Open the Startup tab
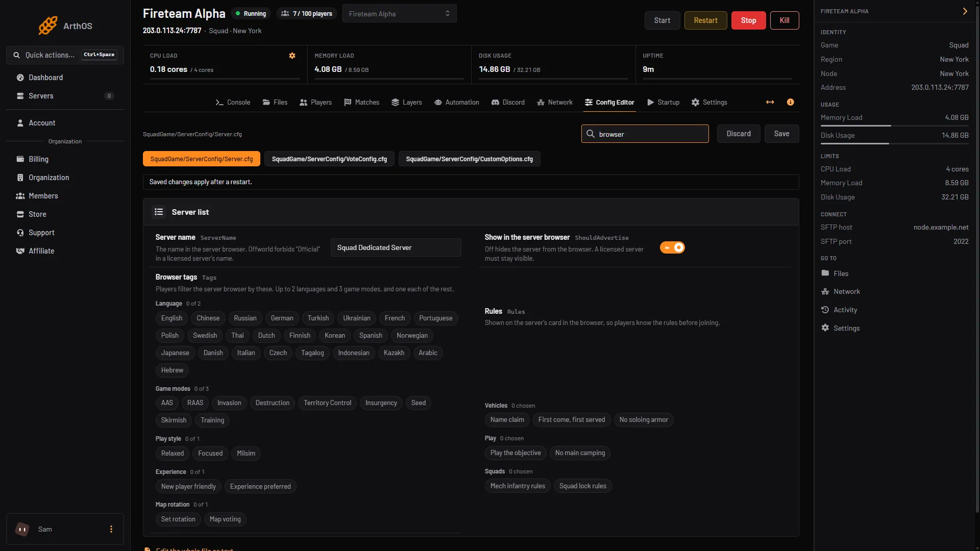 [x=663, y=102]
